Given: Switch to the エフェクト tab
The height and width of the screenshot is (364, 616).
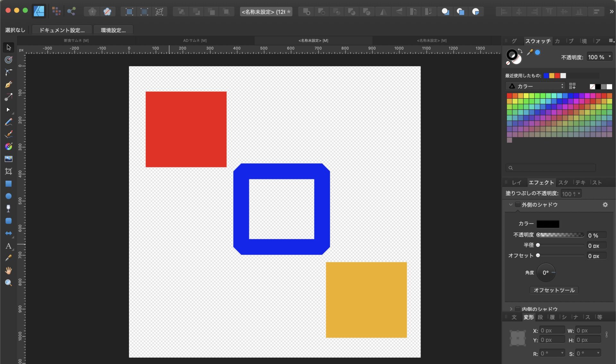Looking at the screenshot, I should 541,182.
